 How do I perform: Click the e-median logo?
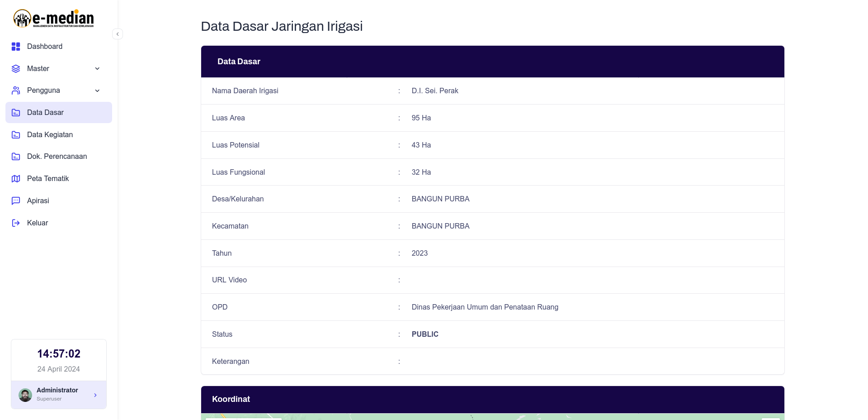[x=53, y=19]
